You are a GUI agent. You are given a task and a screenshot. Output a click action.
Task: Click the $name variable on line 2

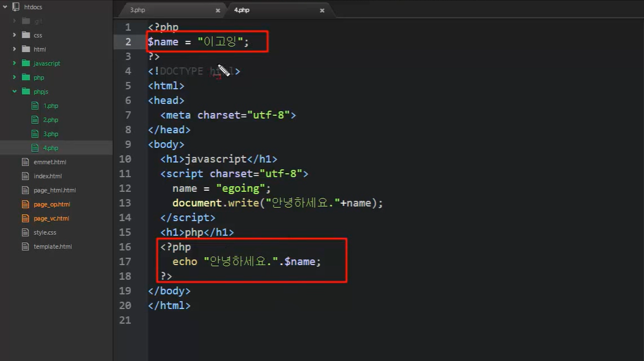(163, 42)
